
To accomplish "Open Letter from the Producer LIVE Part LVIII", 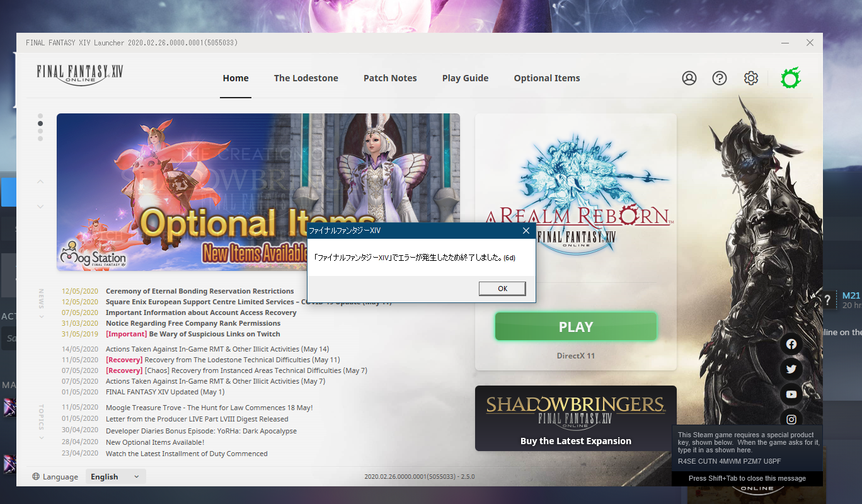I will (x=197, y=419).
